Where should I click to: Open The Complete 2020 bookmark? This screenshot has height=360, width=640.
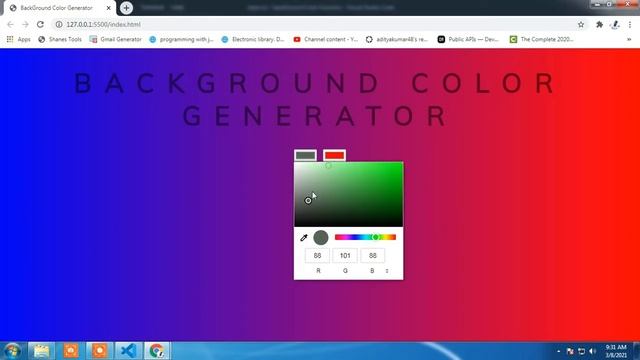(542, 39)
